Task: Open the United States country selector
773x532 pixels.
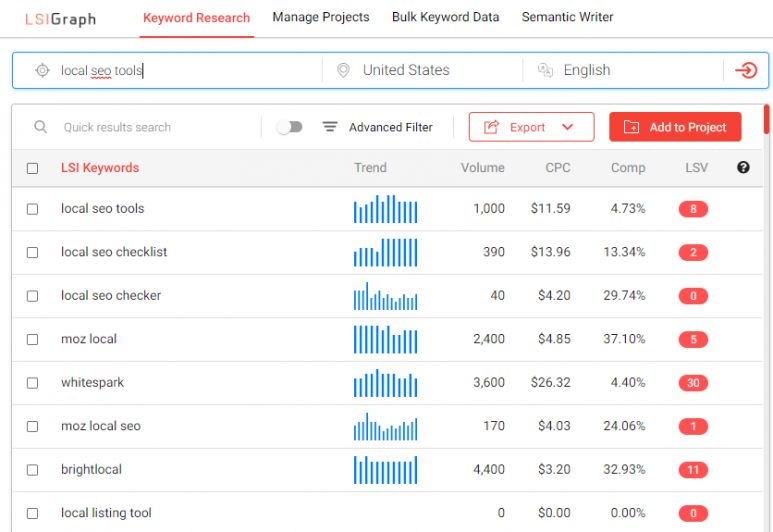Action: pos(406,70)
